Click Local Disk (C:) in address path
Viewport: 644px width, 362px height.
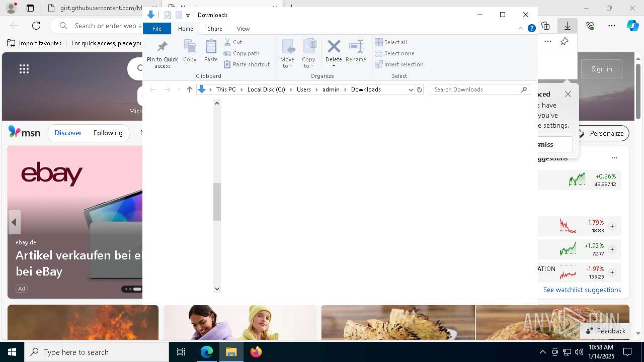[x=266, y=89]
